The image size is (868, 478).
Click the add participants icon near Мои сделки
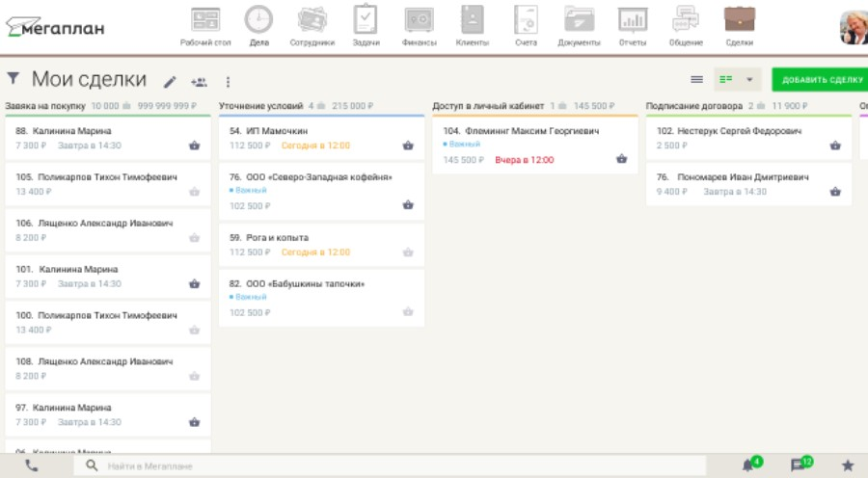199,82
